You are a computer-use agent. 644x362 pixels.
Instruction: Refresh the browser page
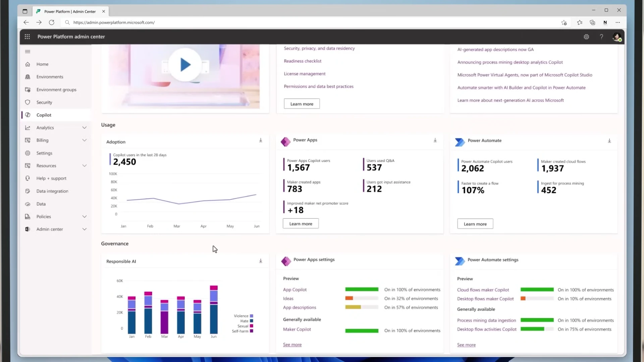pyautogui.click(x=51, y=22)
